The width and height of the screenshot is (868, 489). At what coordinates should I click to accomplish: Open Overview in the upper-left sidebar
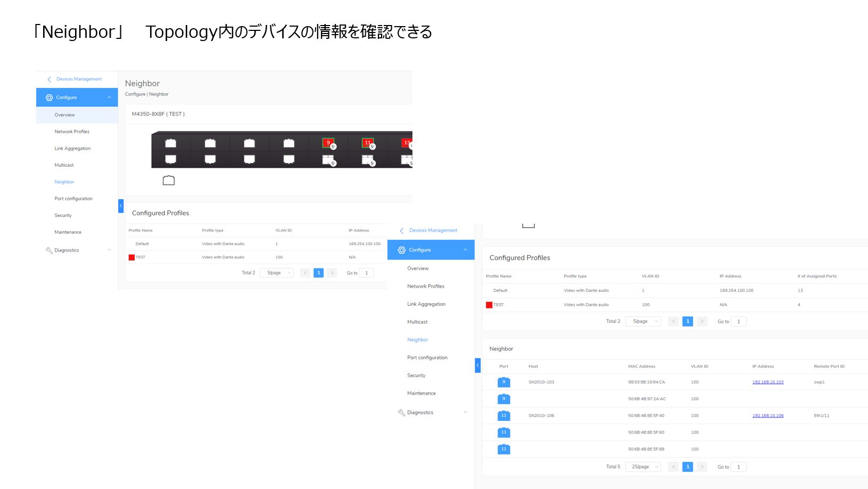(x=64, y=115)
